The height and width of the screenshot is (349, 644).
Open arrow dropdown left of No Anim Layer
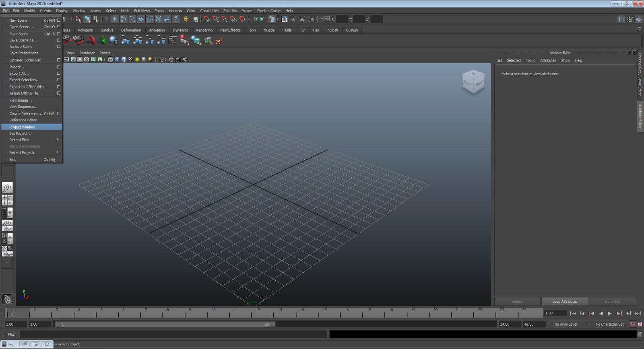pyautogui.click(x=549, y=324)
